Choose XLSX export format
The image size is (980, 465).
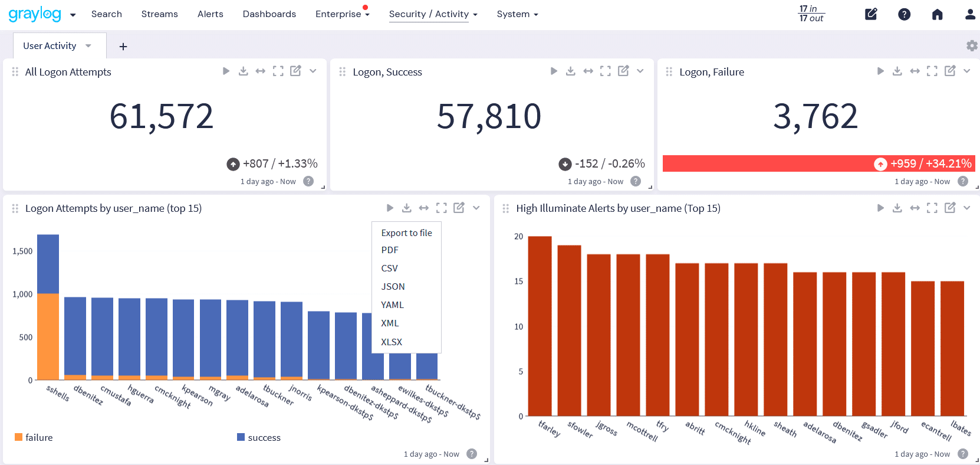tap(392, 342)
